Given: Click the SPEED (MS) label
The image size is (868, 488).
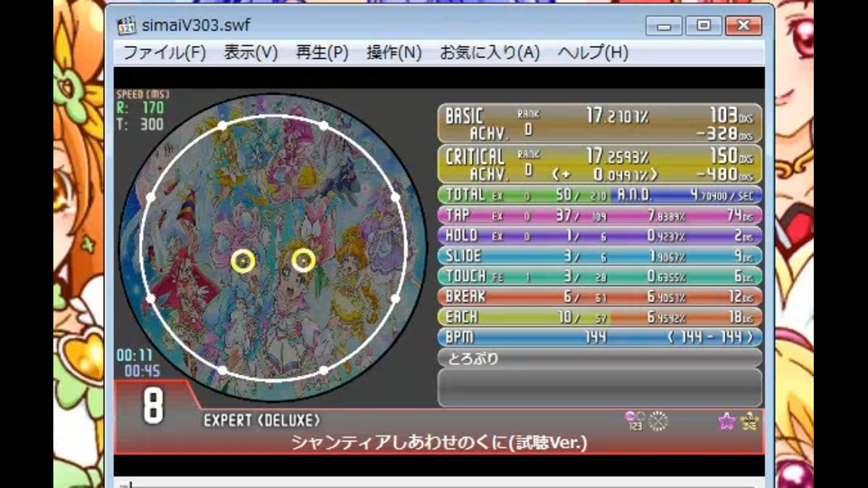Looking at the screenshot, I should [x=143, y=95].
